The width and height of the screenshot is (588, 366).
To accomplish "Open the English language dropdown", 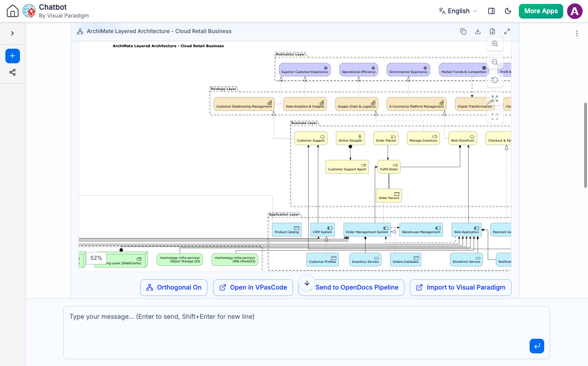I will 458,11.
